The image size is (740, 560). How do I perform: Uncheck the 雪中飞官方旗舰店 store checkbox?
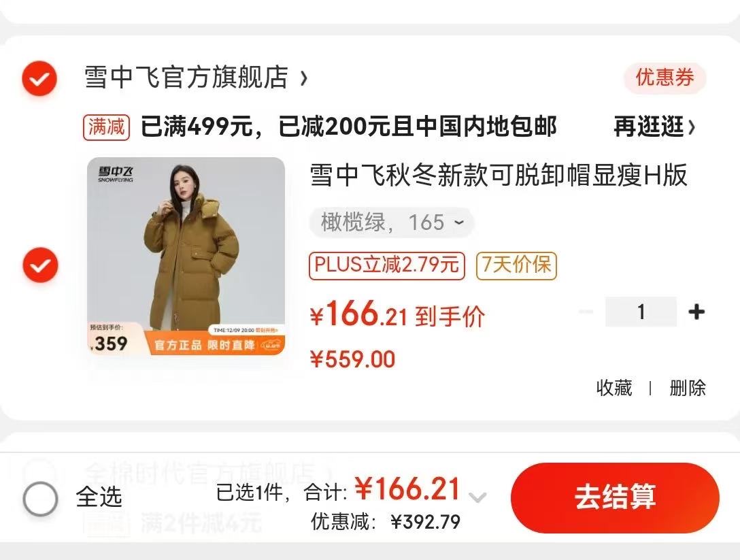(x=39, y=78)
